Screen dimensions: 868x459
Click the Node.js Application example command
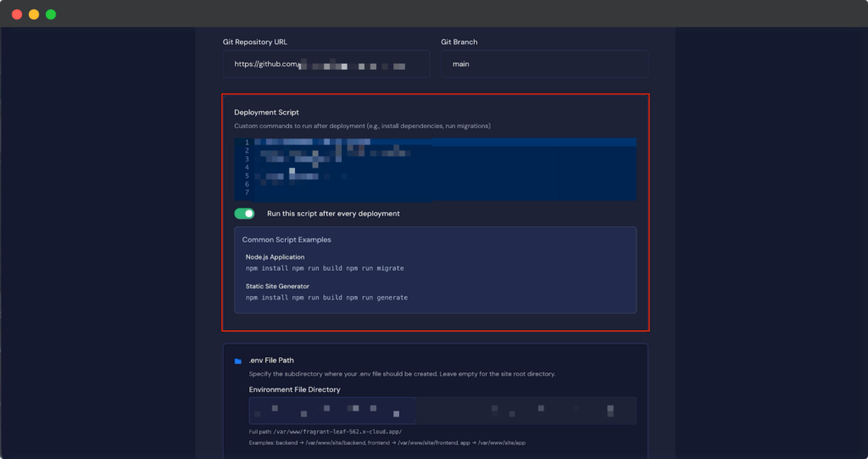pos(325,268)
